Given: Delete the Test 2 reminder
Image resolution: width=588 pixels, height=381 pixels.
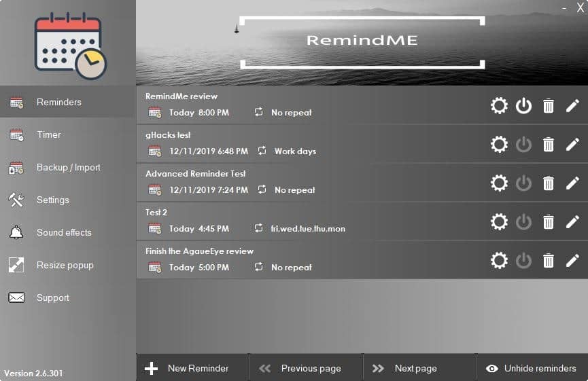Looking at the screenshot, I should tap(549, 222).
